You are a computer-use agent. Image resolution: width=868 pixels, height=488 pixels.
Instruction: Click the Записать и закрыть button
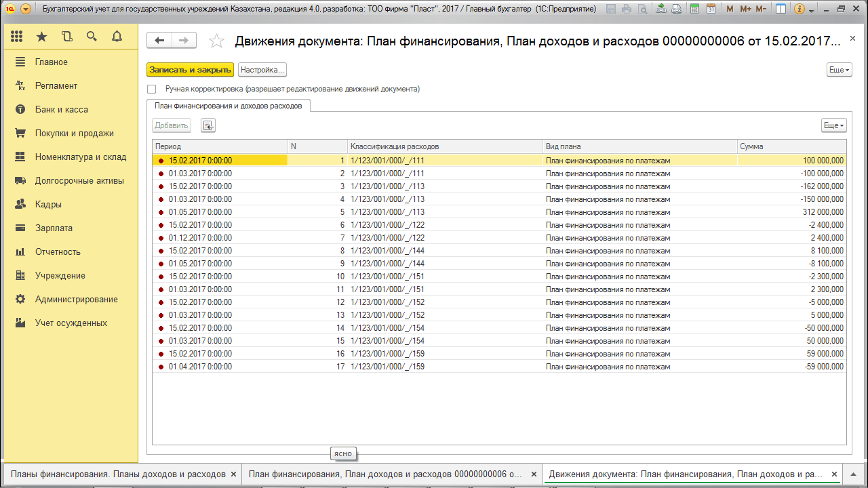[x=190, y=70]
